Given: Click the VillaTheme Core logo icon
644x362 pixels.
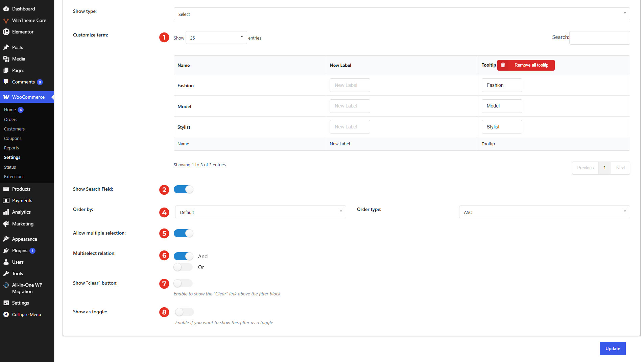Looking at the screenshot, I should (x=6, y=20).
